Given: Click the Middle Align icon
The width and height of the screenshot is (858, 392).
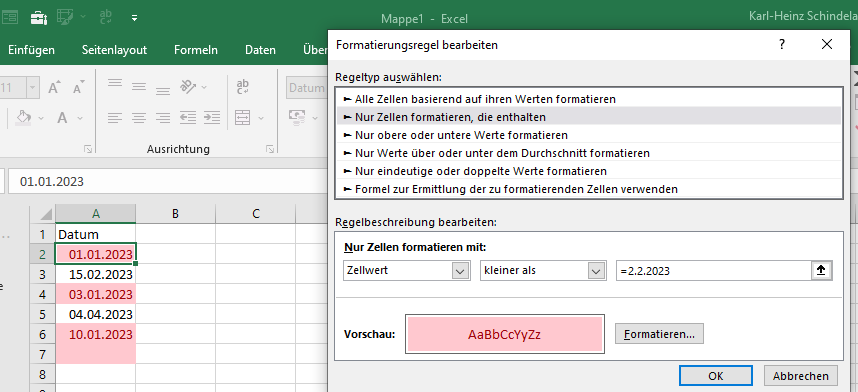Looking at the screenshot, I should click(x=139, y=87).
